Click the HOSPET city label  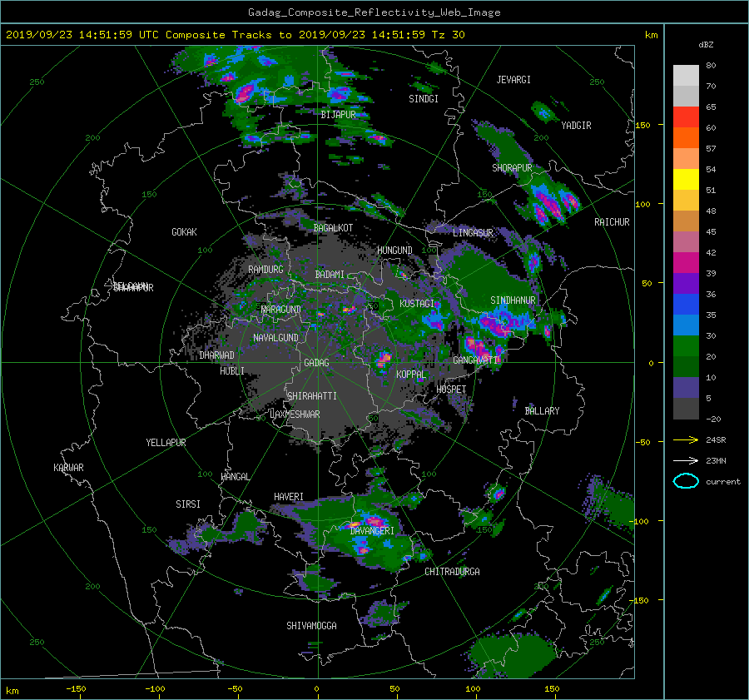coord(451,390)
